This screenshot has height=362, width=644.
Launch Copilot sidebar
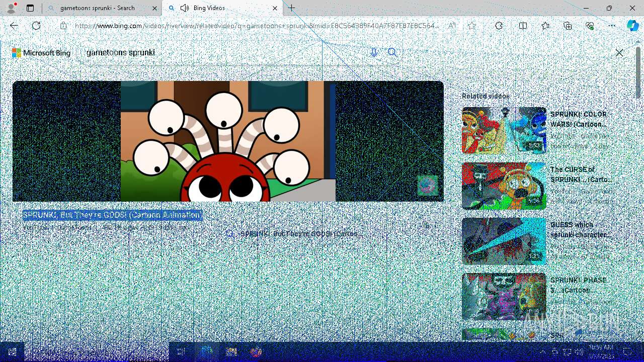click(x=632, y=26)
